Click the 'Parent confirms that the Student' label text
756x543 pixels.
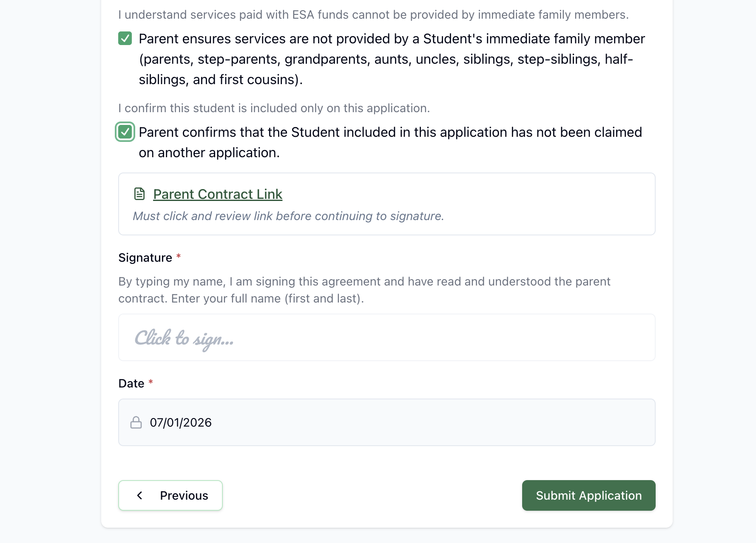pyautogui.click(x=390, y=142)
